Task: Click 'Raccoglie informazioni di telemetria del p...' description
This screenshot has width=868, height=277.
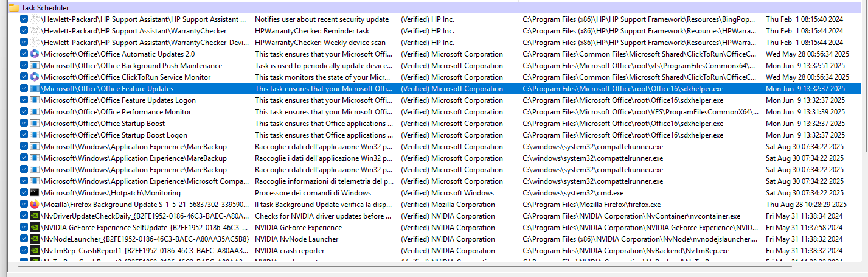Action: pos(324,181)
